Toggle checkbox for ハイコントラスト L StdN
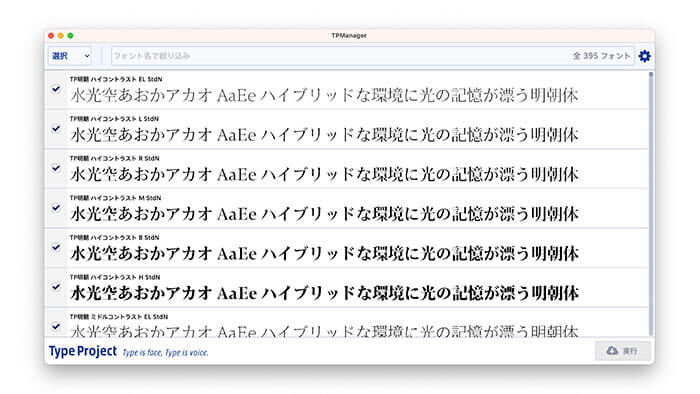 point(56,129)
